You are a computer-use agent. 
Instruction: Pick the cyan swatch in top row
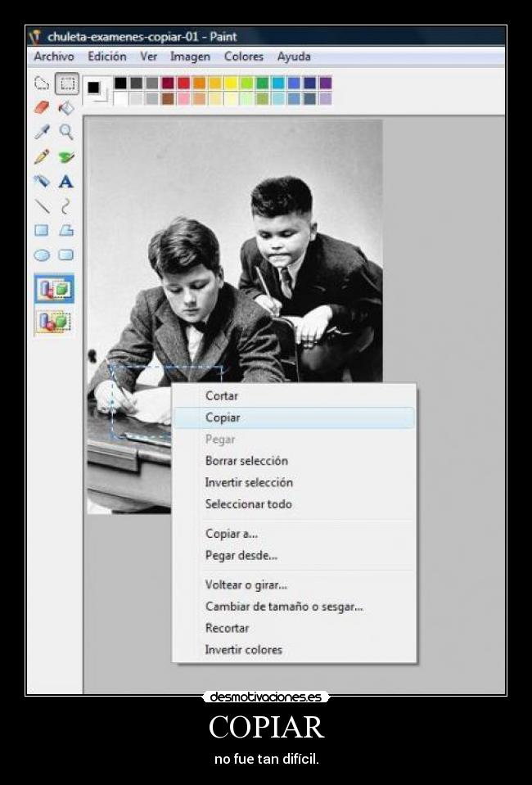point(278,83)
